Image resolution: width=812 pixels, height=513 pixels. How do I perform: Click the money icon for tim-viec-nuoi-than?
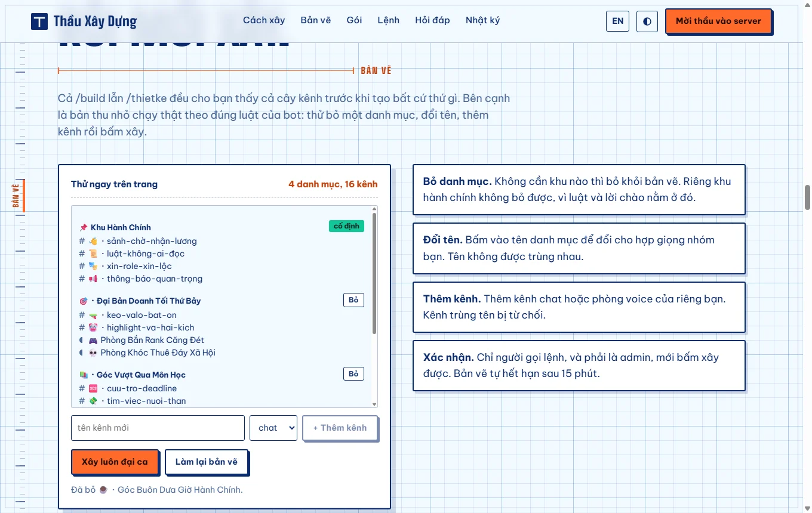[93, 401]
